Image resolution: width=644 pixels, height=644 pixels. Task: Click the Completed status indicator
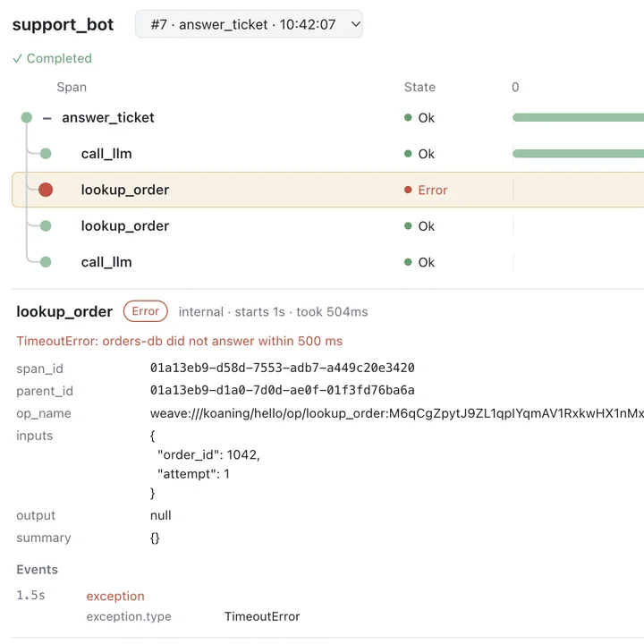(52, 58)
